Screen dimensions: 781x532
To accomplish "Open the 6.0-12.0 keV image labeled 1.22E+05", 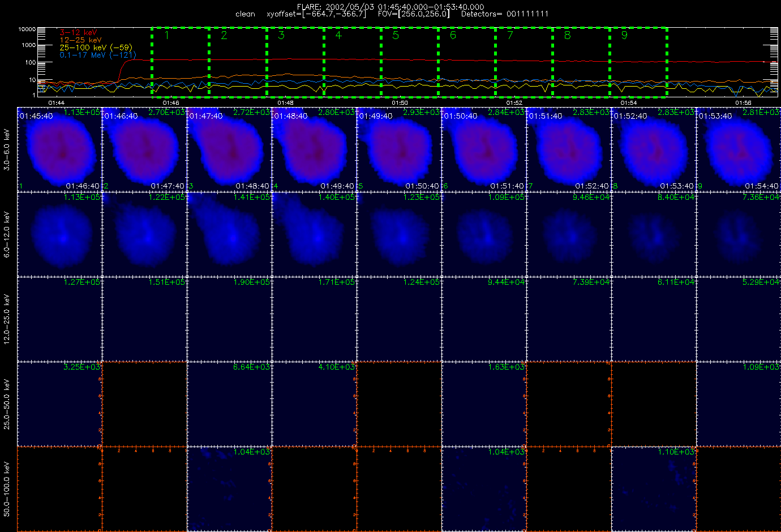I will pyautogui.click(x=144, y=234).
